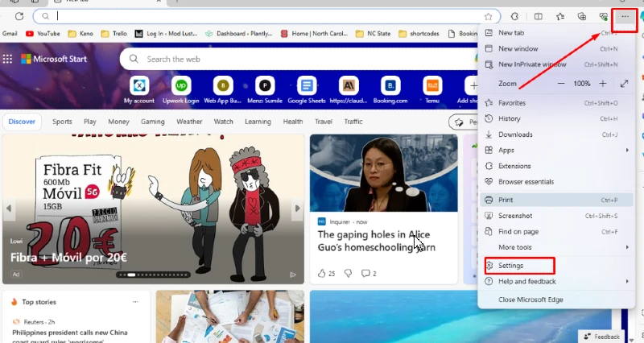Open Favorites from the menu

tap(556, 103)
